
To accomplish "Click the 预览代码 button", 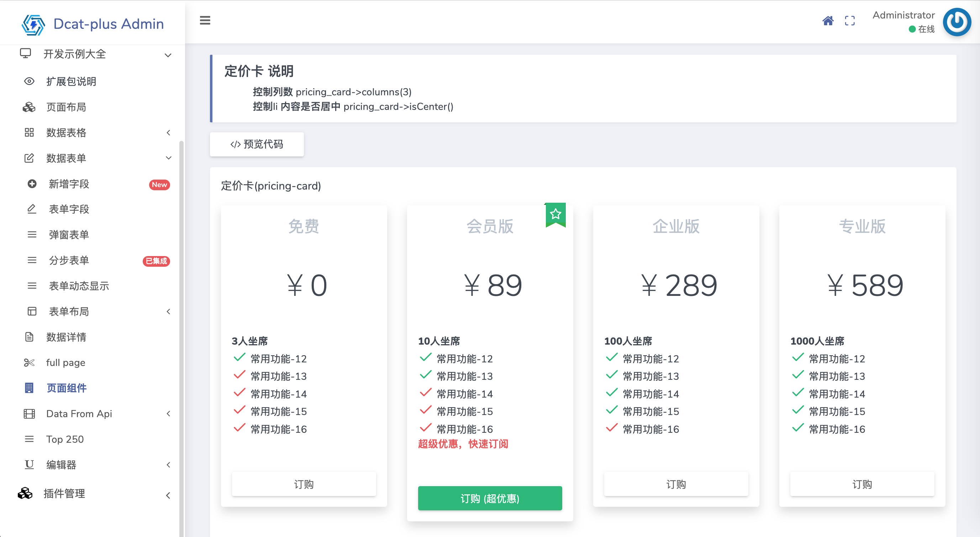I will [257, 144].
